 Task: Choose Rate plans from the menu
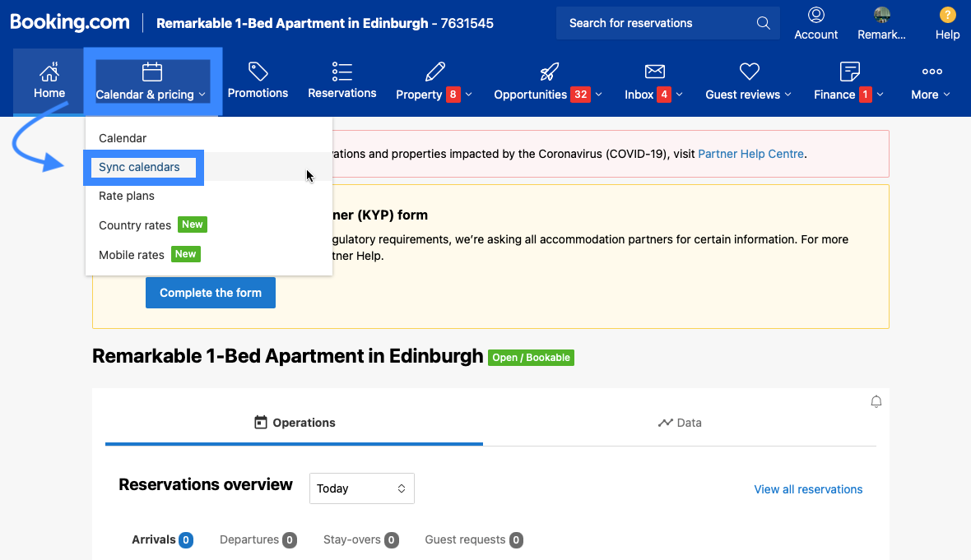pos(127,196)
